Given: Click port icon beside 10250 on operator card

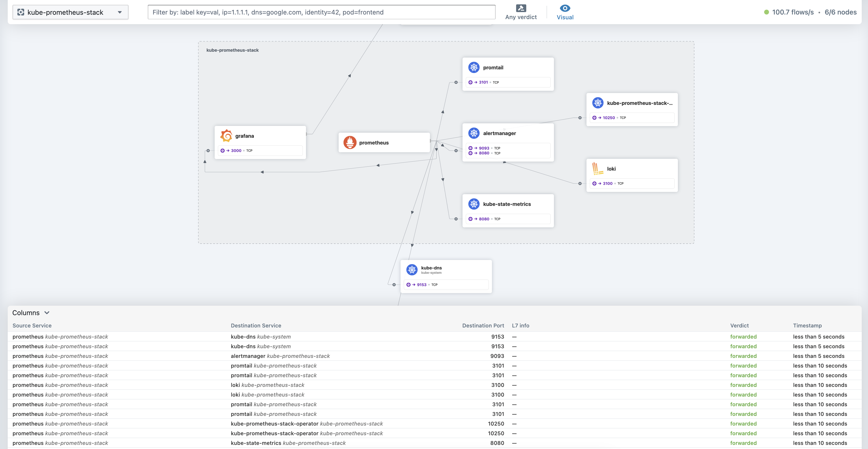Looking at the screenshot, I should (x=594, y=118).
